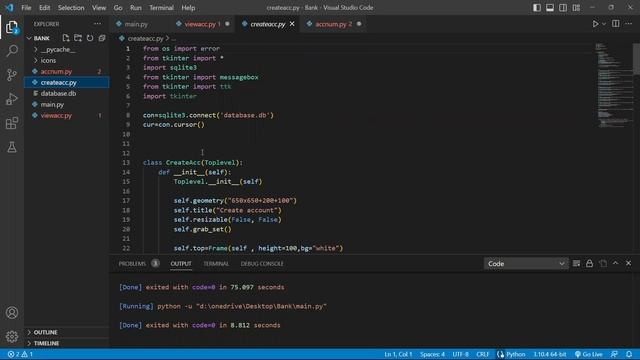Open the Testing flask view
640x360 pixels.
click(x=12, y=147)
